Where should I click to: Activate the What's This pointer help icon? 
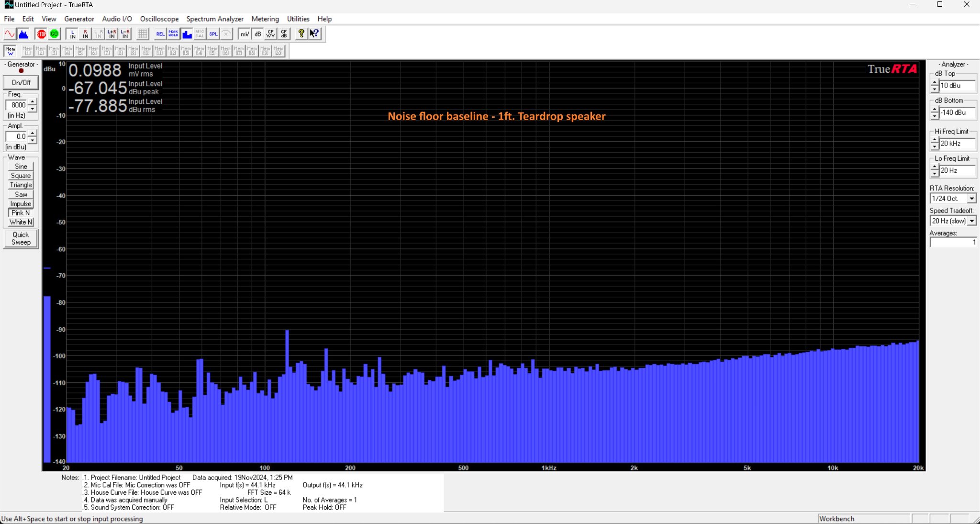[314, 34]
